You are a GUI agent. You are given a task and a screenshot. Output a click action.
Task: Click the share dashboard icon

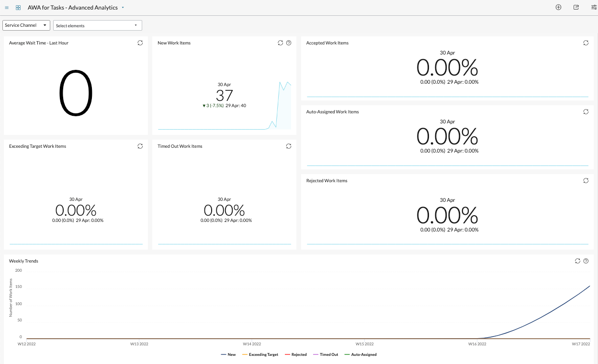click(576, 7)
